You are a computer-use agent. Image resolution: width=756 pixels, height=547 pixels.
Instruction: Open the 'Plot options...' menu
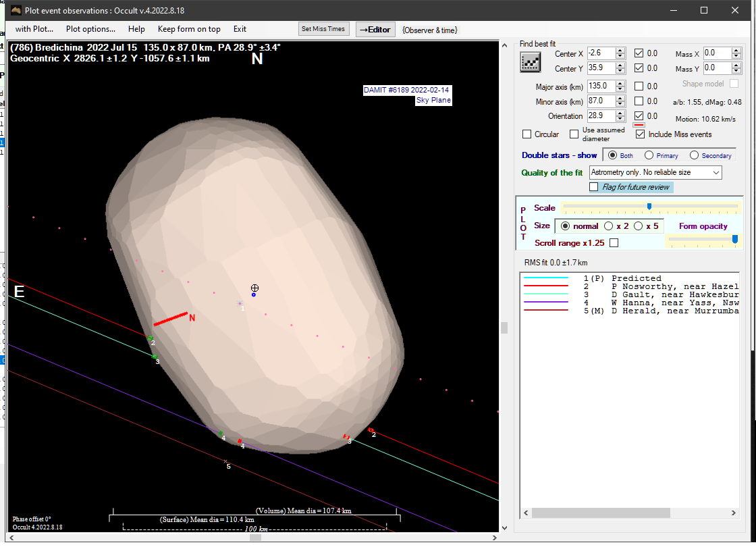point(90,29)
